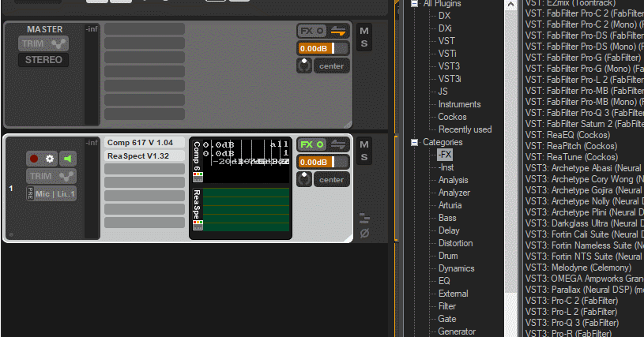Select VST3: Pro-Q 3 (FabFilter) plugin
Image resolution: width=644 pixels, height=337 pixels.
pyautogui.click(x=572, y=323)
